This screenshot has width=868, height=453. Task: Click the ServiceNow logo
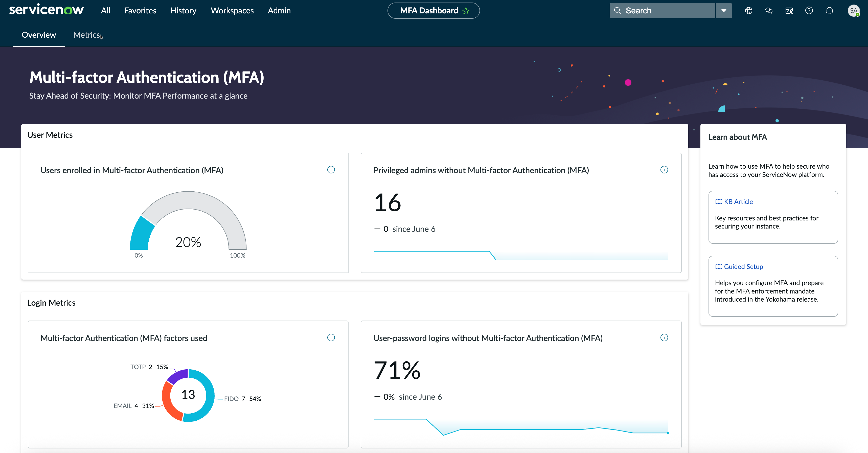coord(47,10)
